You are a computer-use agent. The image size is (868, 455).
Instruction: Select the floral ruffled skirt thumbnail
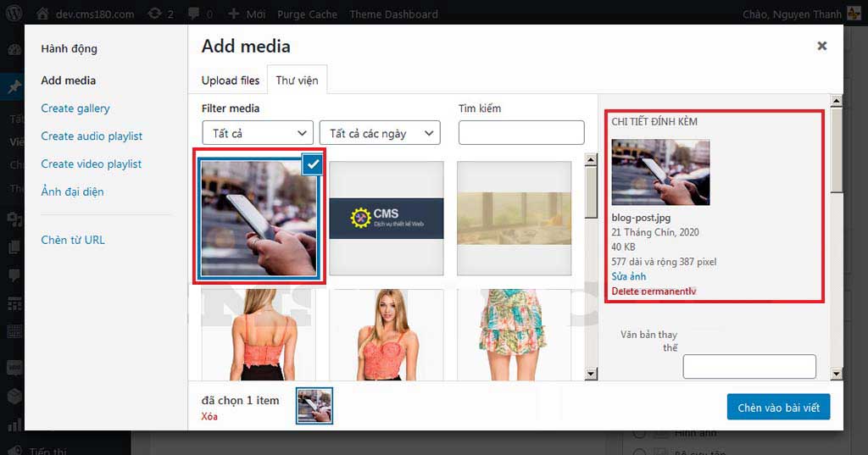[x=514, y=335]
